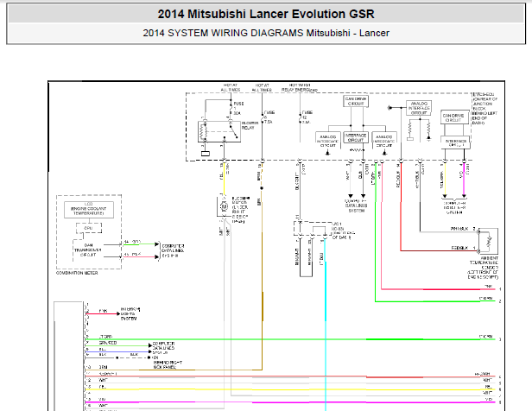Viewport: 532px width, 411px height.
Task: Click the vertical cyan light blue wire
Action: [326, 326]
